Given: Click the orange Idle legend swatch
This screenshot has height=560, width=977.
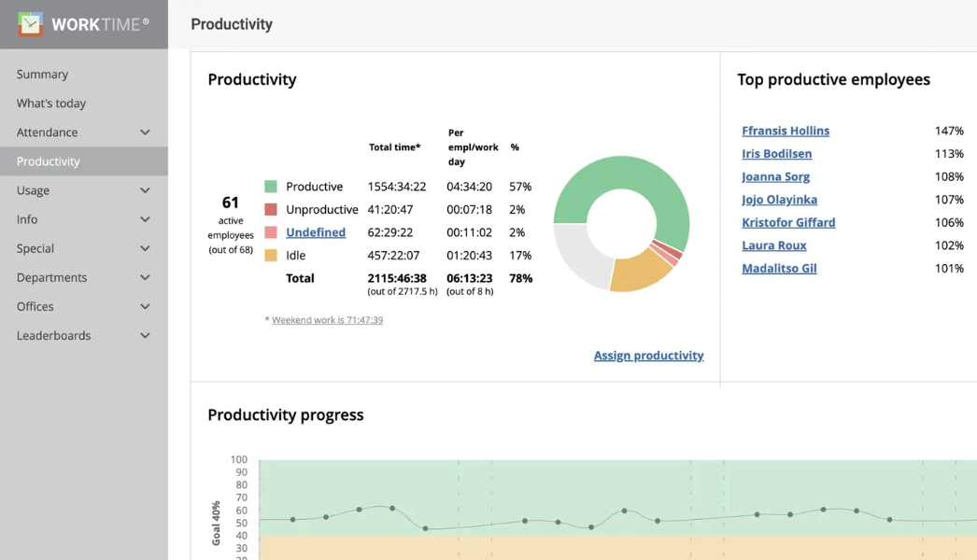Looking at the screenshot, I should click(271, 256).
